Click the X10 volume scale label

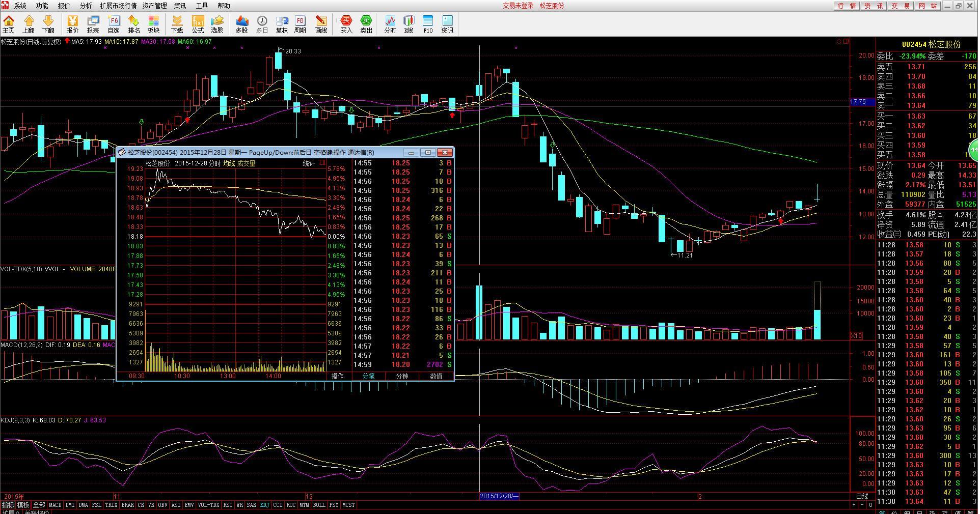click(x=856, y=336)
